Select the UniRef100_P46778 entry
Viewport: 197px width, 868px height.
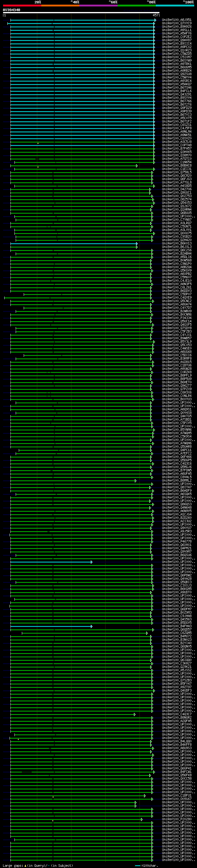pos(176,542)
